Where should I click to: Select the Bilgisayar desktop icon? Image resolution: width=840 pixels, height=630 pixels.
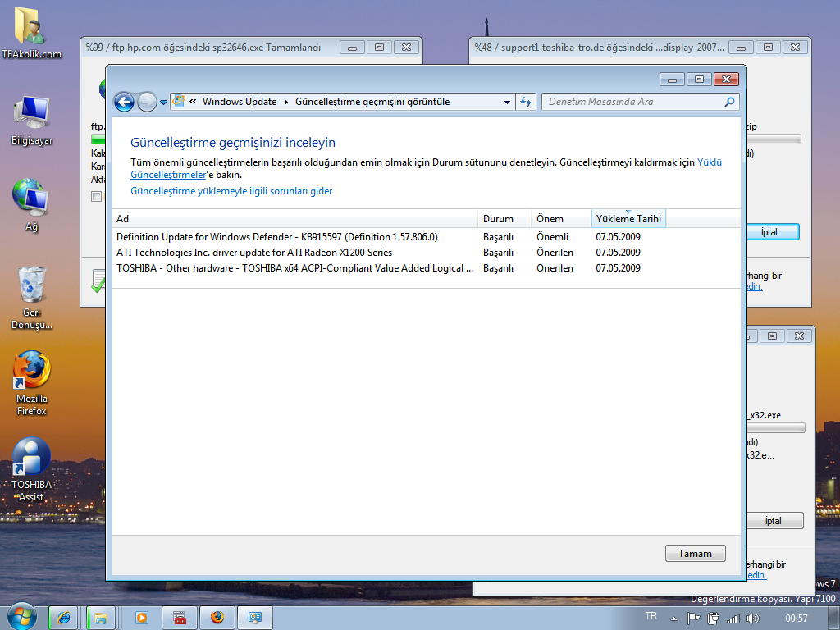(32, 120)
